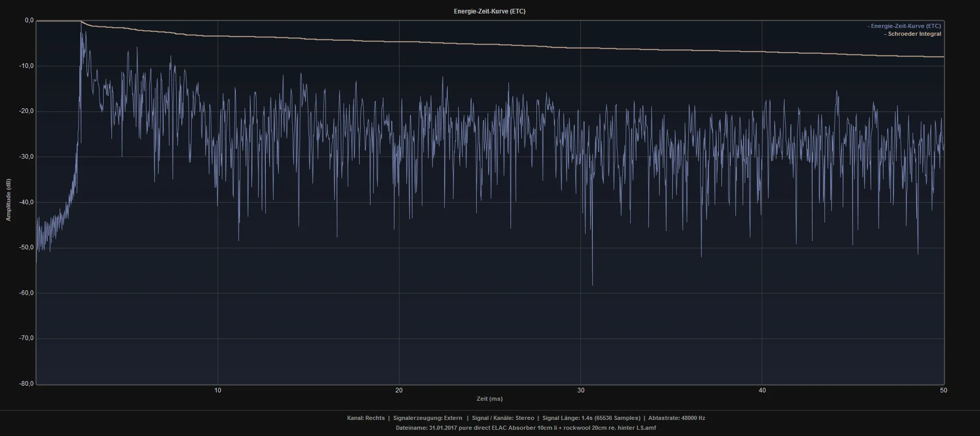
Task: Click the '-10,0' amplitude tick label
Action: click(x=26, y=66)
